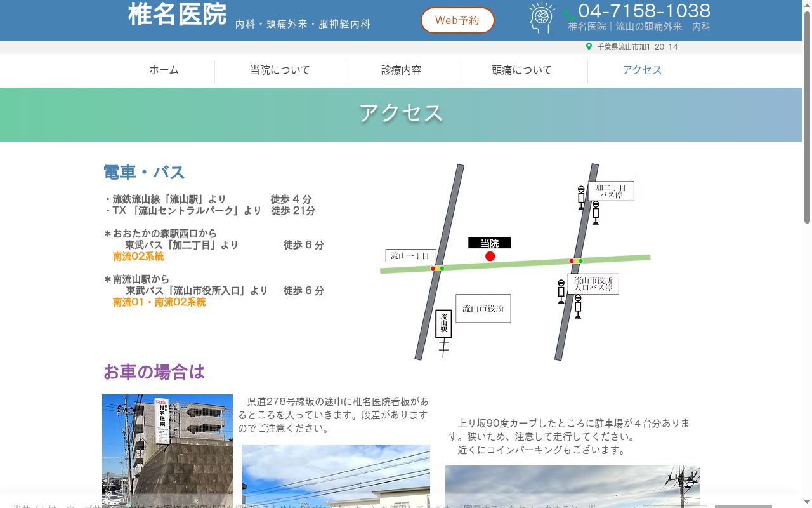Select the アクセス menu item
The width and height of the screenshot is (812, 508).
pos(642,70)
